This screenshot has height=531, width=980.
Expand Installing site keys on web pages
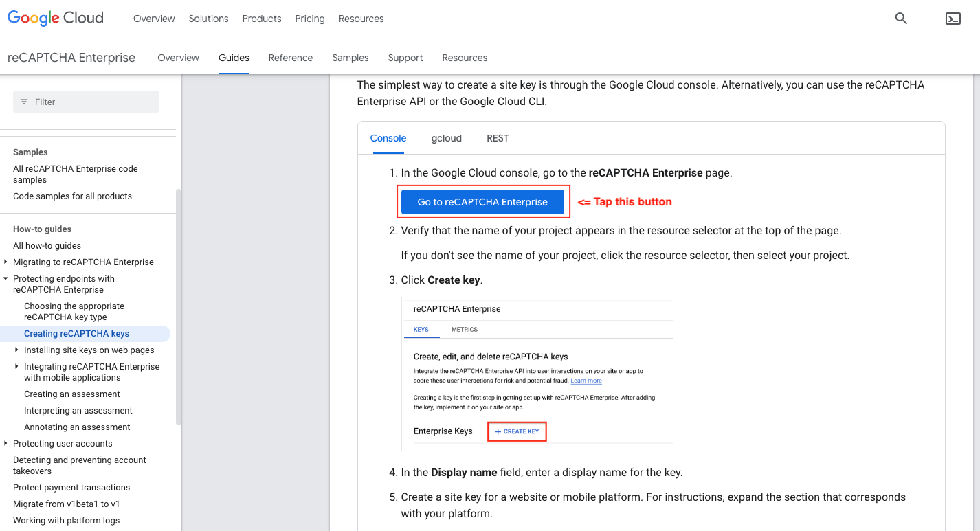tap(17, 350)
